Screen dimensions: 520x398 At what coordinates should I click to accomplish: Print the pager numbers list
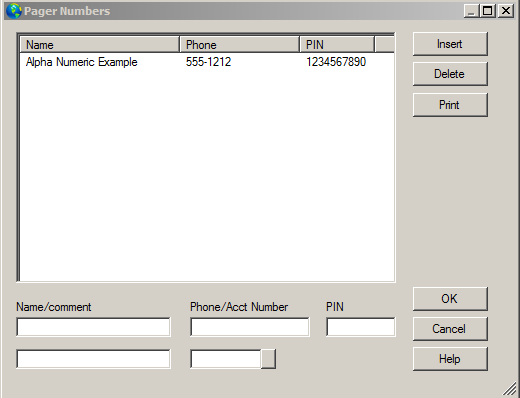[x=450, y=105]
